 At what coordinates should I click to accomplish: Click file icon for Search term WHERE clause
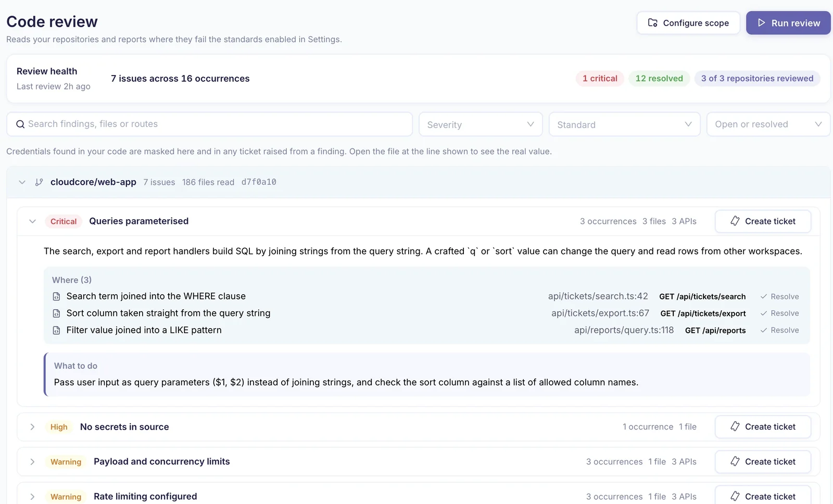pyautogui.click(x=56, y=296)
